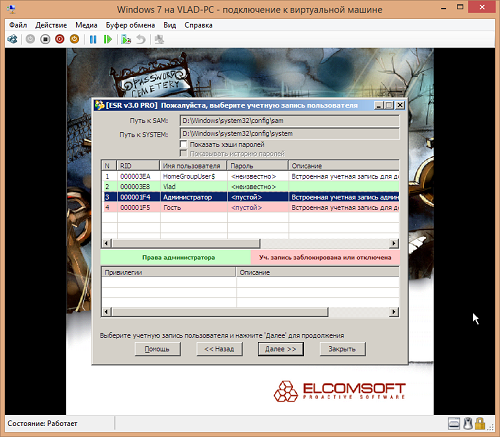Click the Turn Off VM stop icon

(45, 39)
